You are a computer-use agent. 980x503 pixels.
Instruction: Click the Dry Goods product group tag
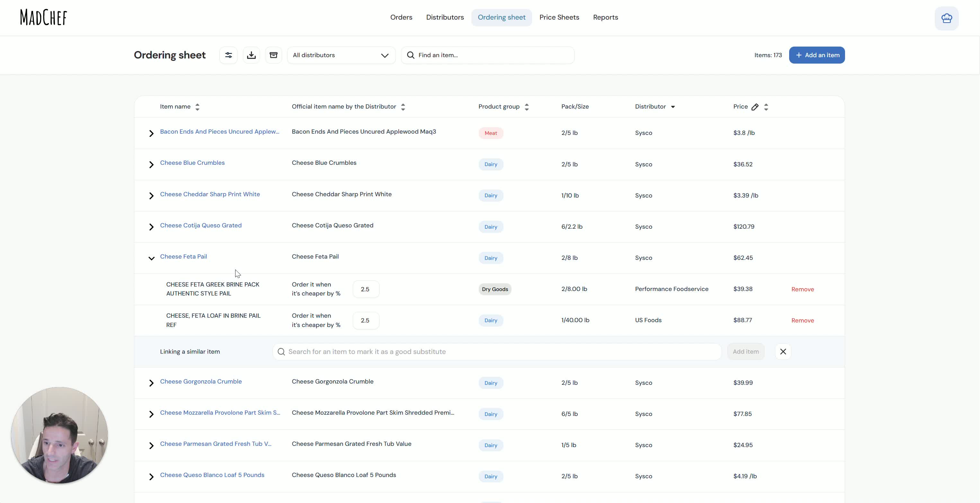(x=494, y=289)
